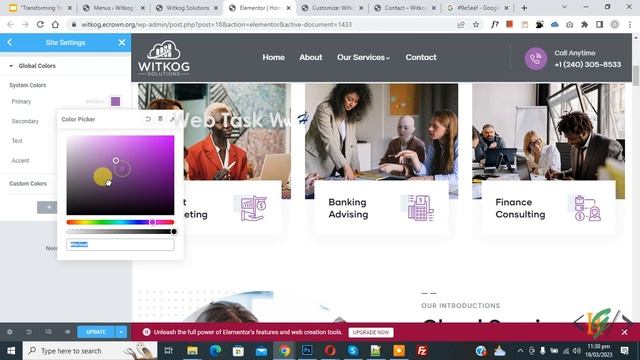The width and height of the screenshot is (640, 360).
Task: Add a new custom color
Action: point(49,207)
